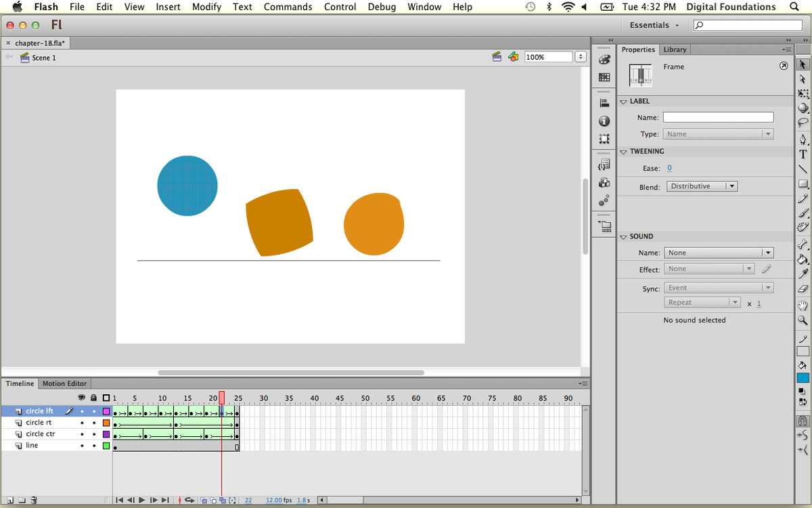Click the New Layer icon in Timeline
This screenshot has width=812, height=508.
9,501
